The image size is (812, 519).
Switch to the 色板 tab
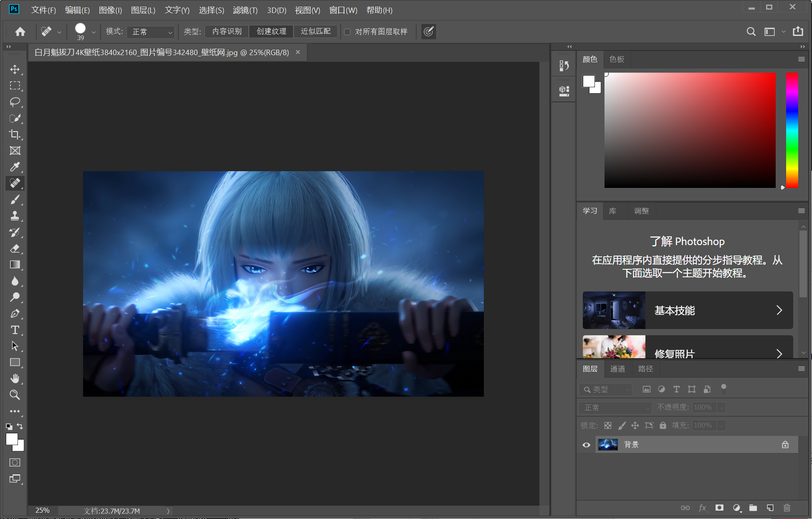(617, 59)
